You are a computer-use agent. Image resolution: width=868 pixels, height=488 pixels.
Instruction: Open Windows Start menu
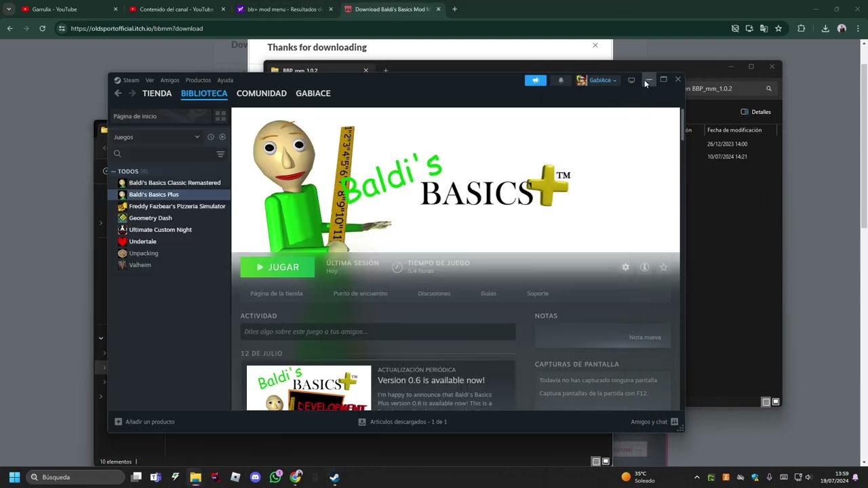(x=14, y=477)
